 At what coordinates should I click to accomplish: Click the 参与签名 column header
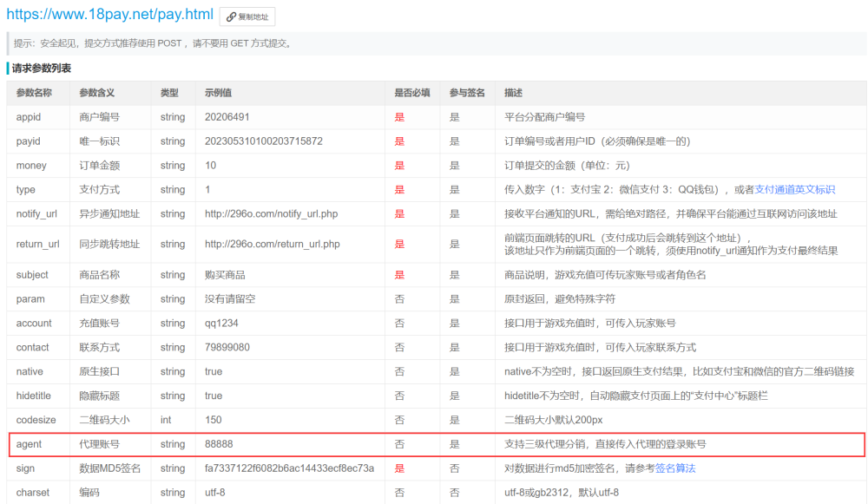pos(467,93)
